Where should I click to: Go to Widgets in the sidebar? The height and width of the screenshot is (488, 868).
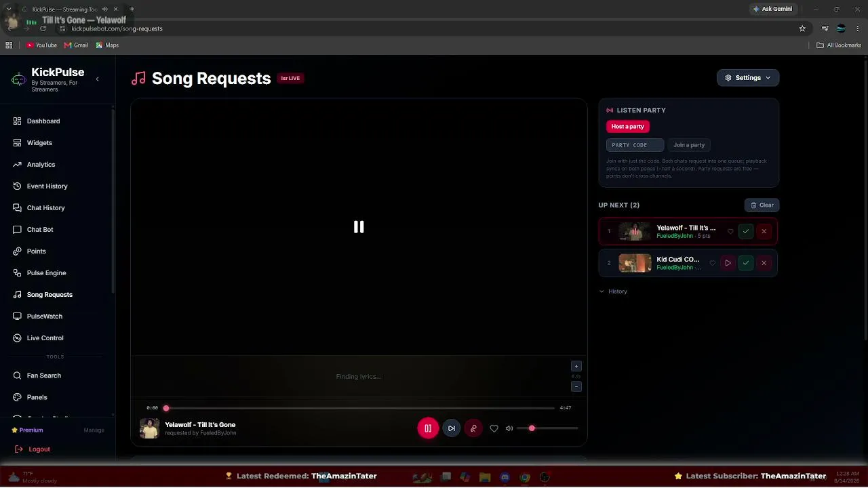click(x=39, y=143)
